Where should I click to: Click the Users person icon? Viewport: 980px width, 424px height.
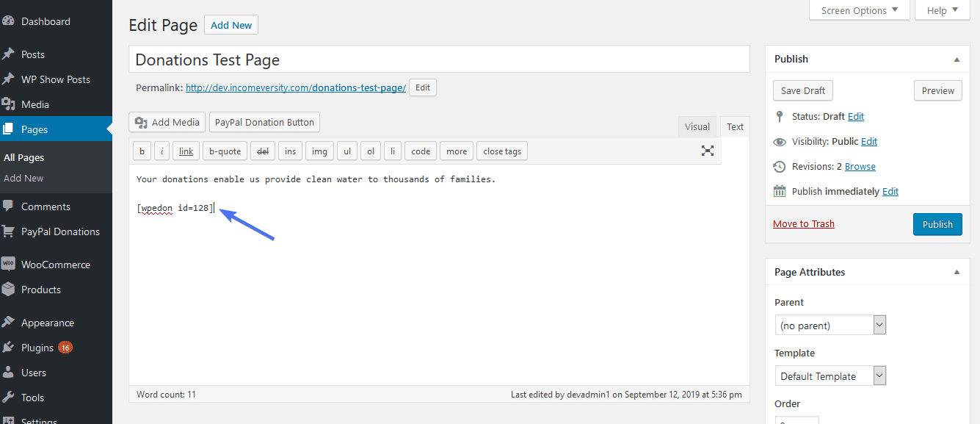pos(9,373)
